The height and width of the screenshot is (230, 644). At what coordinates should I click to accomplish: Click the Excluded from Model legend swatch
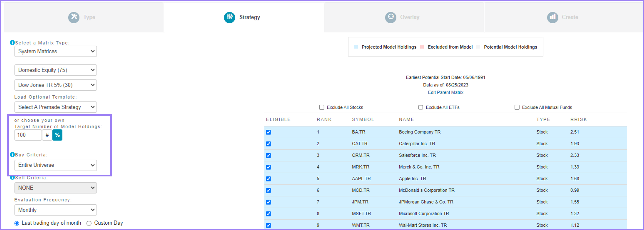[422, 47]
